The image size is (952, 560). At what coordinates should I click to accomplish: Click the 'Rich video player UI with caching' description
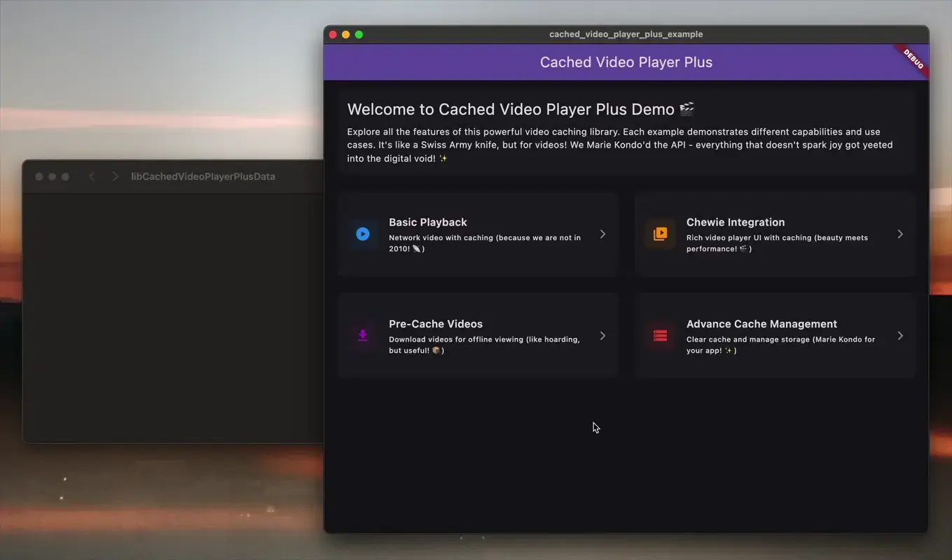pos(777,243)
